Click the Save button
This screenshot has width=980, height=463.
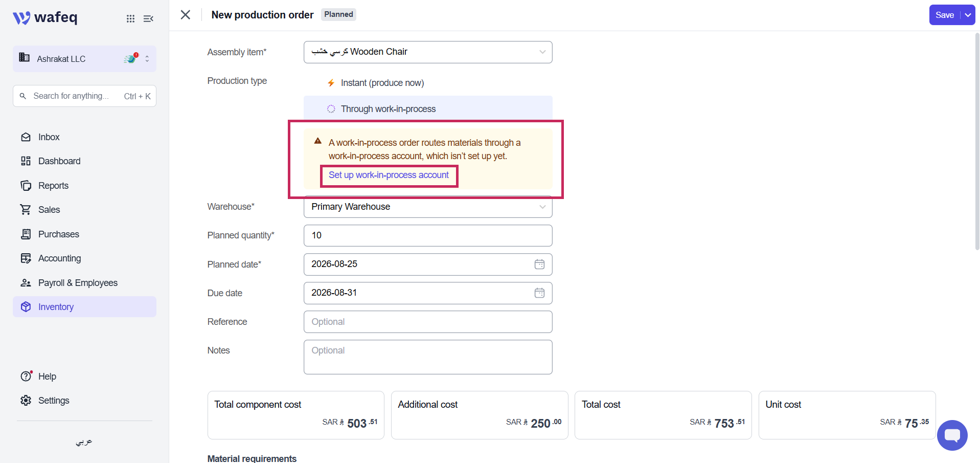click(x=944, y=15)
